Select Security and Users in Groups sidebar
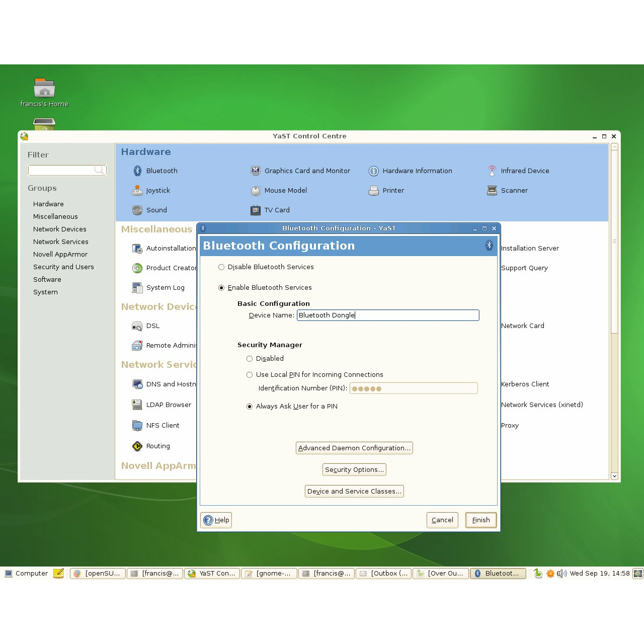The height and width of the screenshot is (644, 644). click(x=63, y=267)
